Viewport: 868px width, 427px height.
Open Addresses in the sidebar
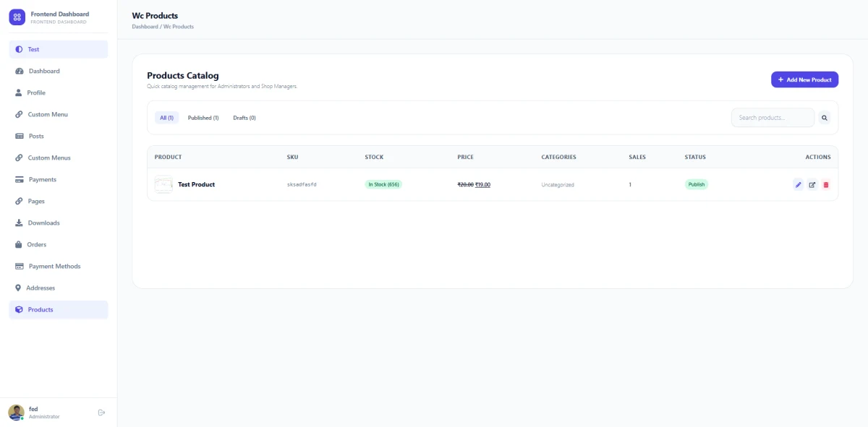58,288
